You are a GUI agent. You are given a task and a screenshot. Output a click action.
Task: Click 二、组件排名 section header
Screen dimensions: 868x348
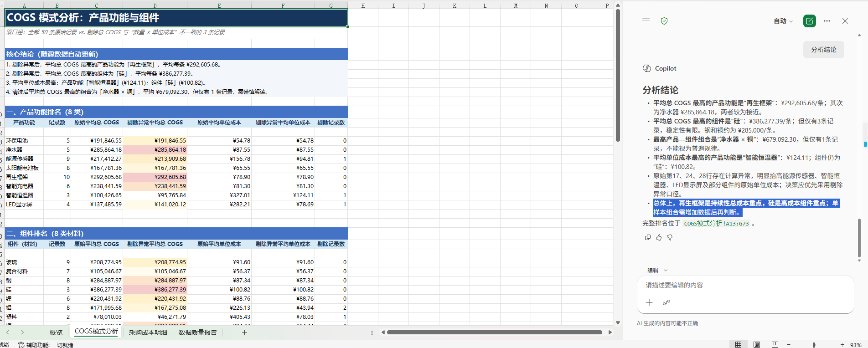pyautogui.click(x=176, y=234)
